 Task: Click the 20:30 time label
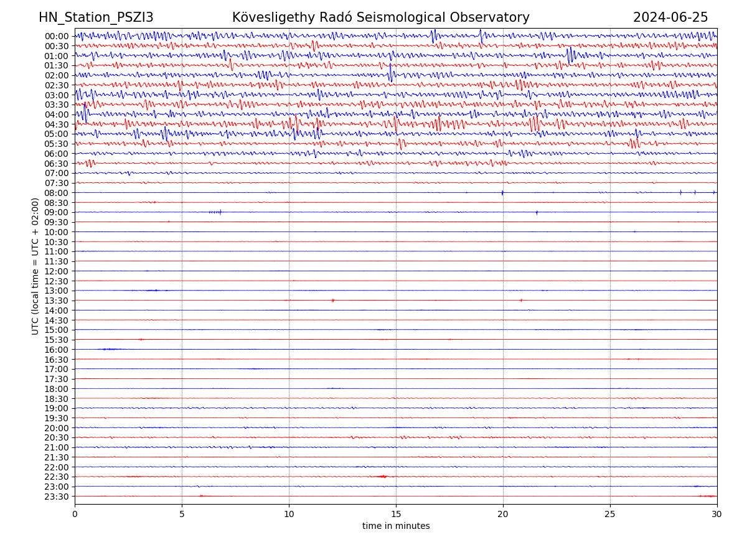pos(57,437)
